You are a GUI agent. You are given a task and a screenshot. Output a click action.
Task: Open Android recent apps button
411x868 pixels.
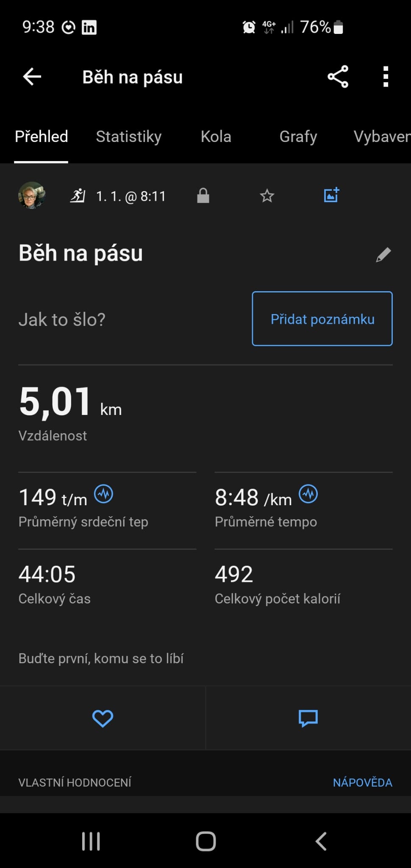91,841
